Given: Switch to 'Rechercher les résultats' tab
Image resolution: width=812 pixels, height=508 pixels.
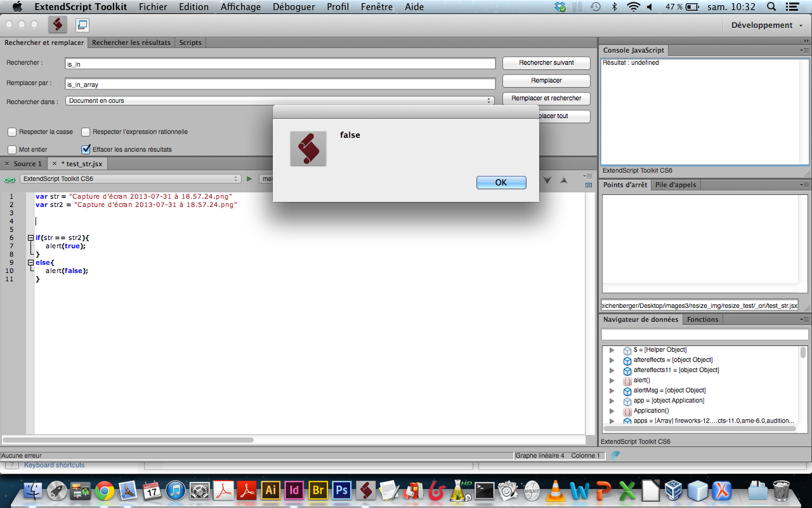Looking at the screenshot, I should [131, 43].
